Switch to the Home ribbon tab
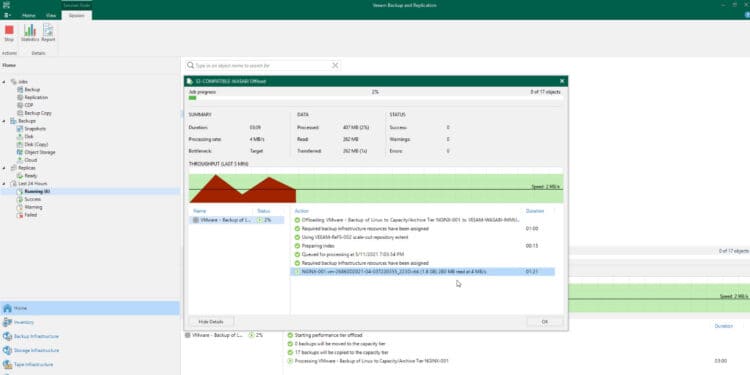This screenshot has height=375, width=750. click(x=29, y=15)
